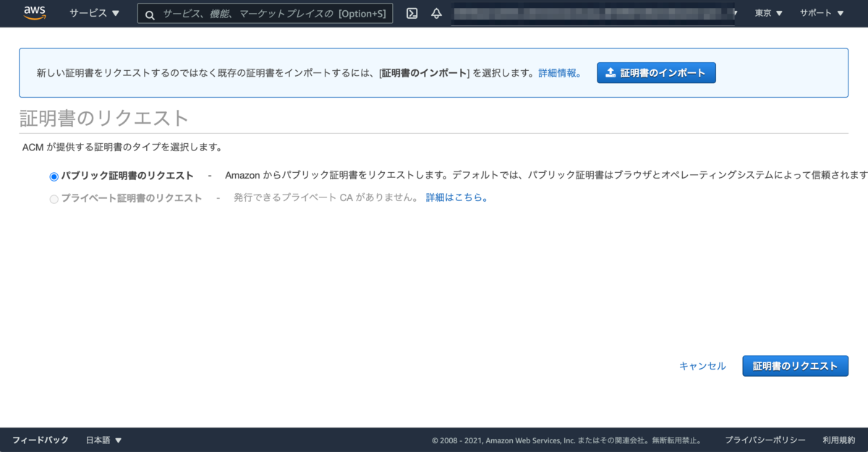Open the サポート support dropdown
This screenshot has width=868, height=452.
coord(822,13)
